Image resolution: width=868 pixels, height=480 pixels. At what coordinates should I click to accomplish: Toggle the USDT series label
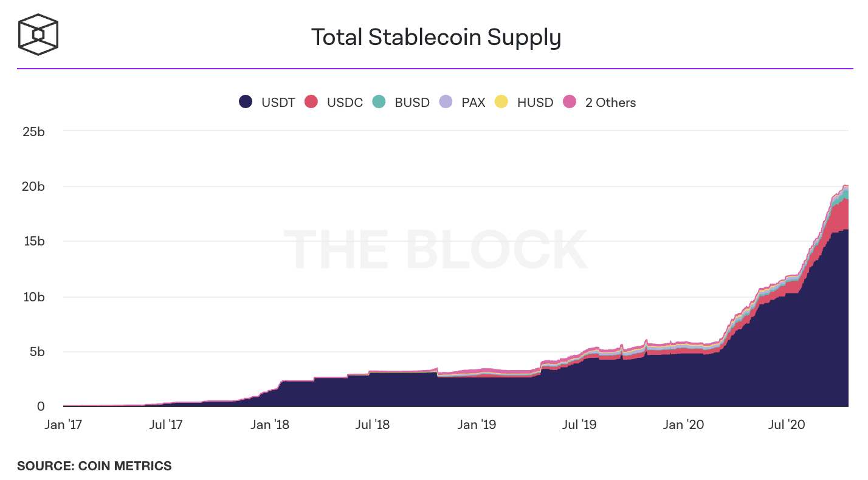278,103
